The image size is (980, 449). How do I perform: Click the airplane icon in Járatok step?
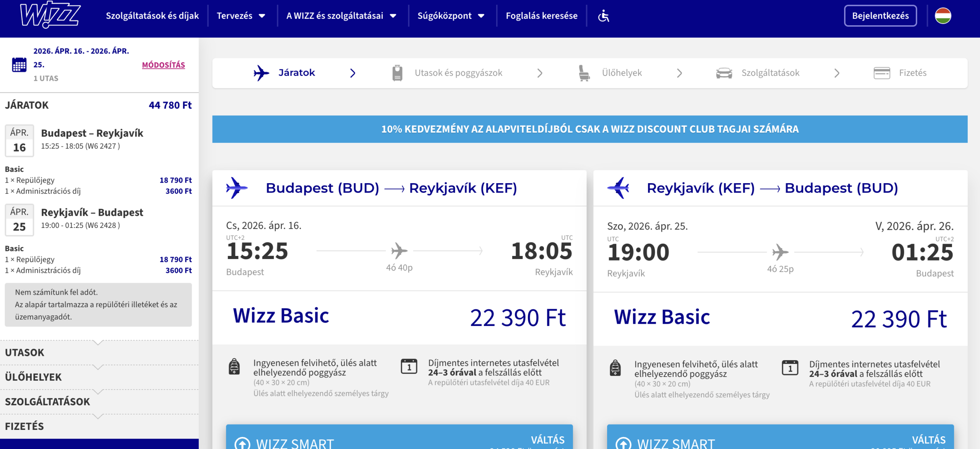pos(261,73)
